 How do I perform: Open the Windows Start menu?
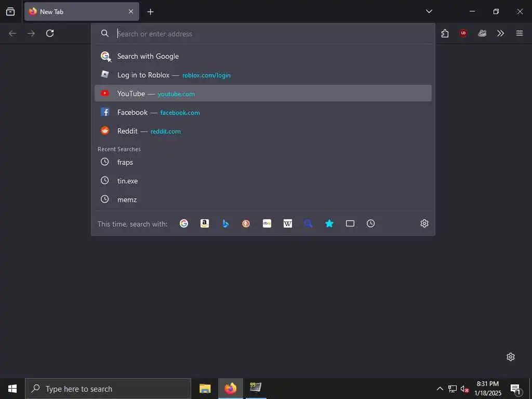click(x=12, y=389)
